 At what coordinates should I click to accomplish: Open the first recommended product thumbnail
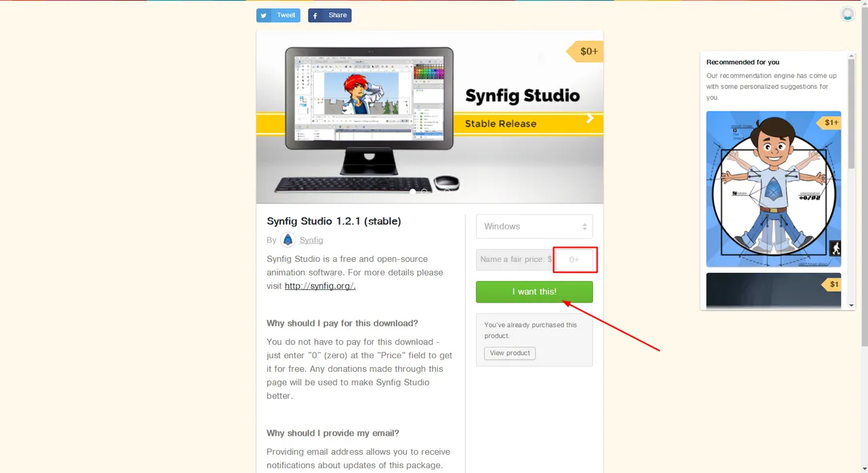pos(774,189)
